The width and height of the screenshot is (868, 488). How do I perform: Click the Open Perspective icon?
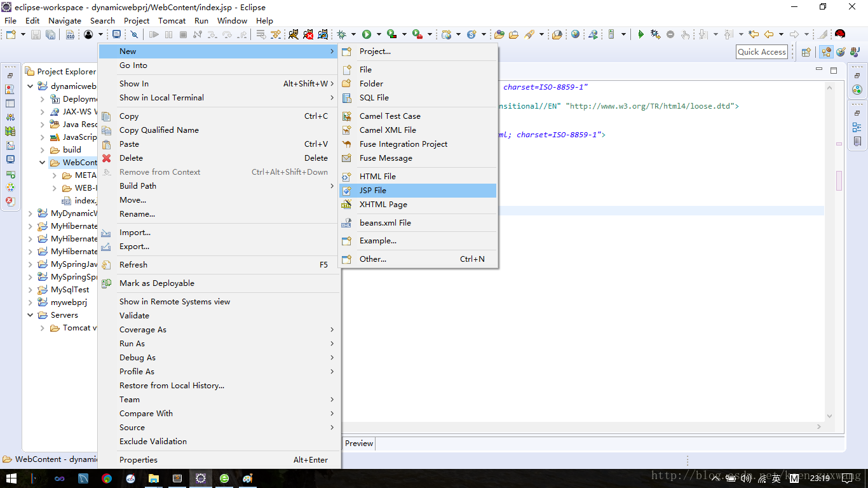point(806,52)
